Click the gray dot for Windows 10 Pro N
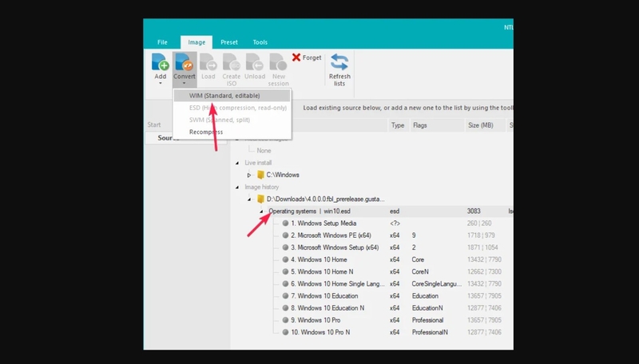 tap(285, 332)
